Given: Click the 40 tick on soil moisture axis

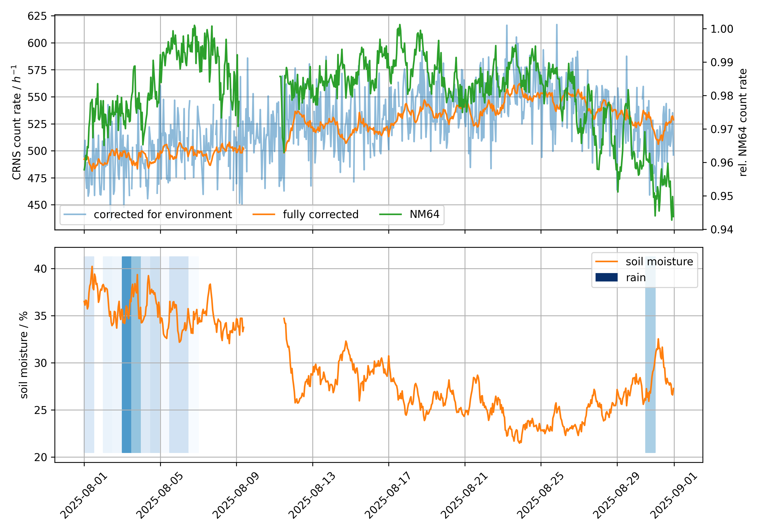Looking at the screenshot, I should coord(40,269).
